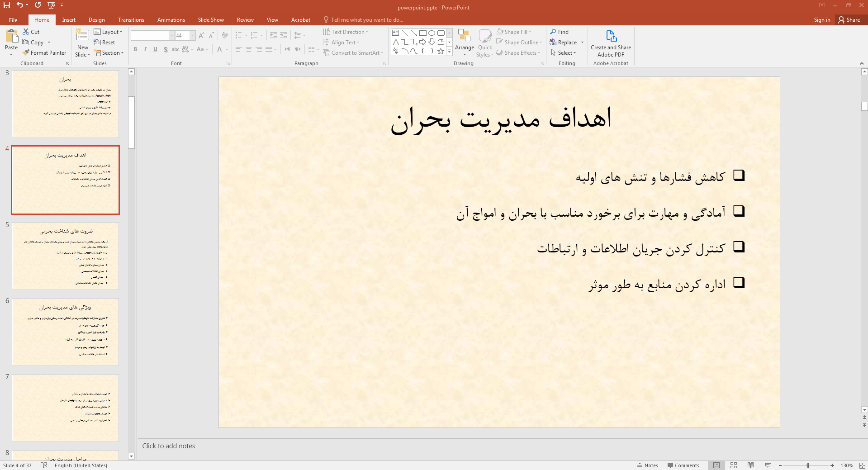The height and width of the screenshot is (470, 868).
Task: Click the Find button
Action: click(560, 32)
